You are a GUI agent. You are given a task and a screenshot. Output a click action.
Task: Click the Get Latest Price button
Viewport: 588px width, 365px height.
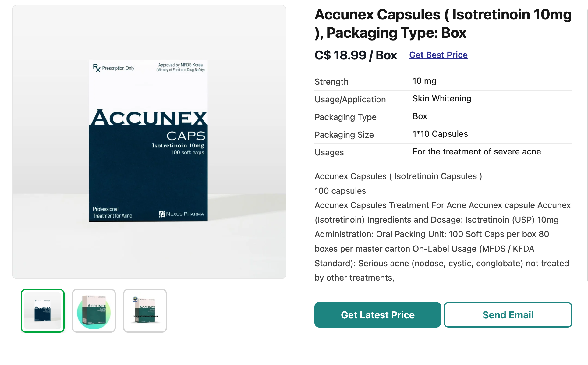pyautogui.click(x=377, y=315)
